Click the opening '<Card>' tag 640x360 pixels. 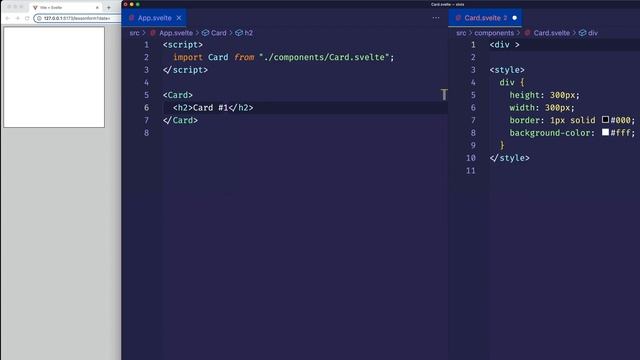pyautogui.click(x=178, y=95)
